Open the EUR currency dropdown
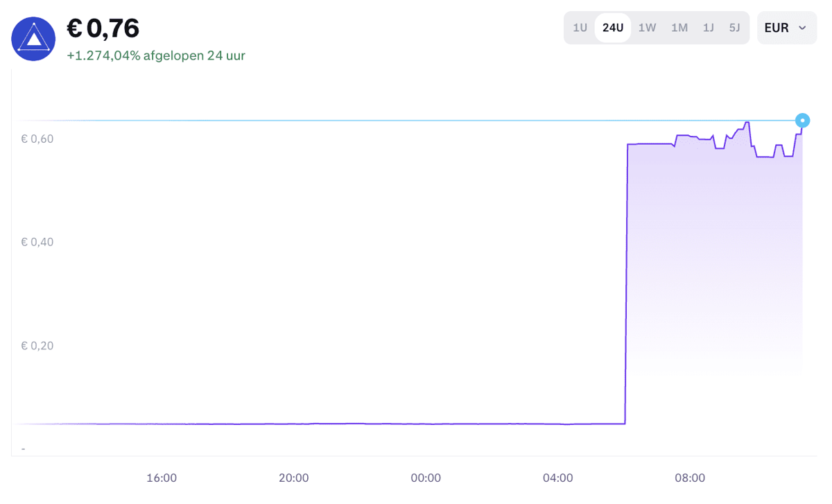This screenshot has width=832, height=504. (x=787, y=28)
